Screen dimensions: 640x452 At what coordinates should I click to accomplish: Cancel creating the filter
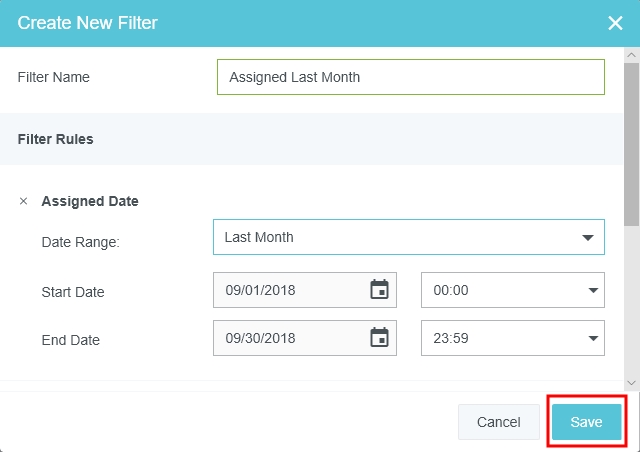[x=498, y=422]
